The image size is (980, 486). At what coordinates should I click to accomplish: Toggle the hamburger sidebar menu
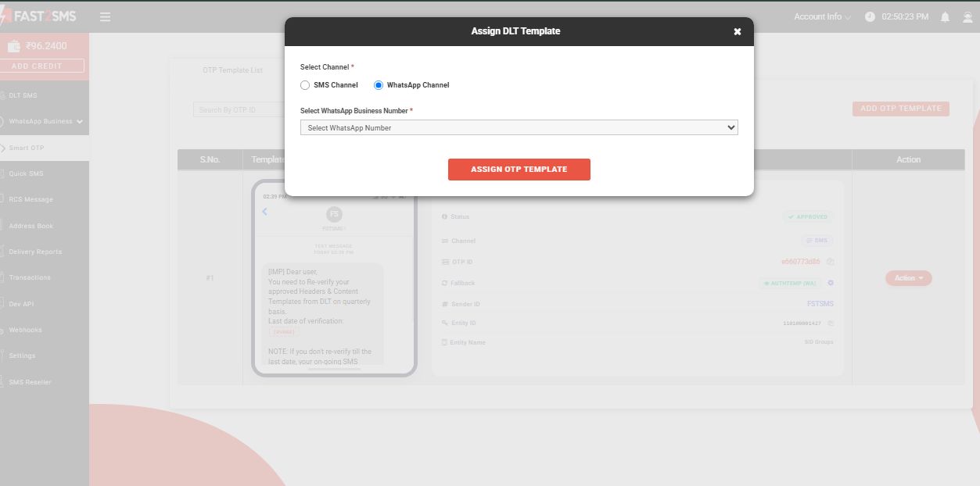tap(105, 16)
